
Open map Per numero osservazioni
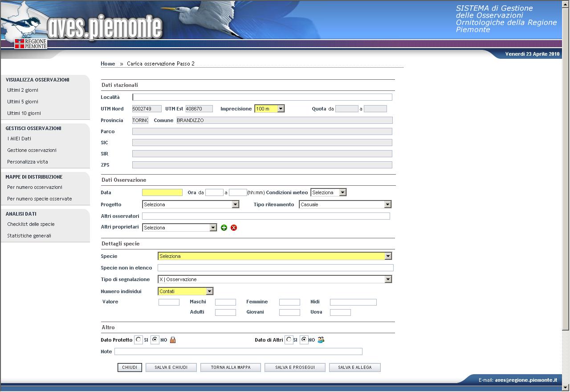click(x=35, y=187)
